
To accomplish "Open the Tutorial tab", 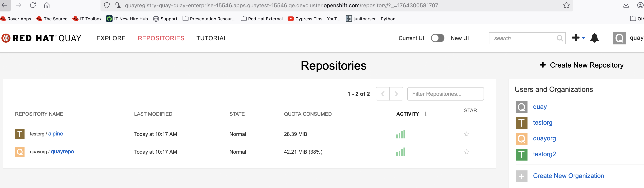I will click(211, 38).
